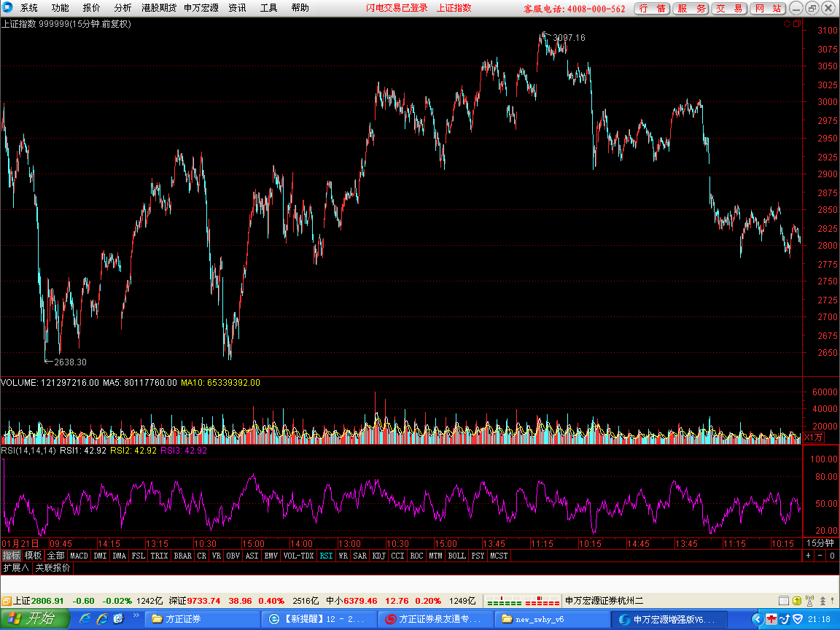Click the 深证 index quote in the status bar
This screenshot has height=630, width=840.
click(244, 601)
